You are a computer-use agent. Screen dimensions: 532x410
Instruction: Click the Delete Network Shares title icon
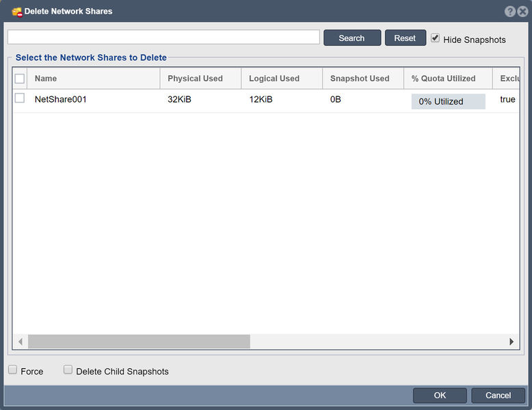17,12
